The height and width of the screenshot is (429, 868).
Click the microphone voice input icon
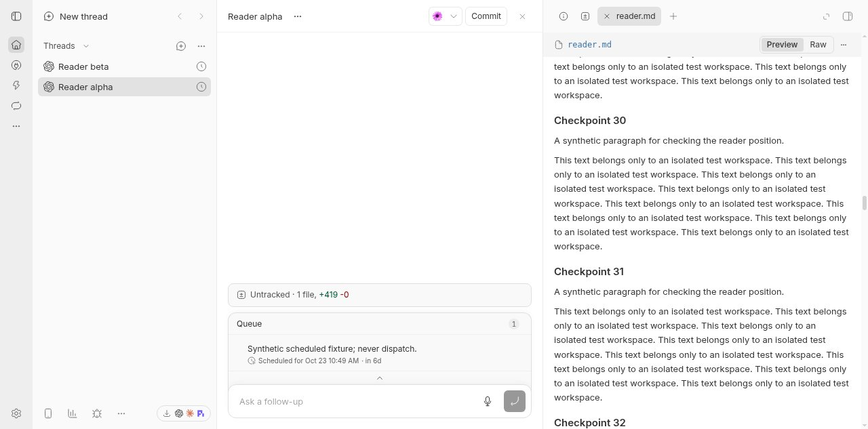[x=488, y=401]
